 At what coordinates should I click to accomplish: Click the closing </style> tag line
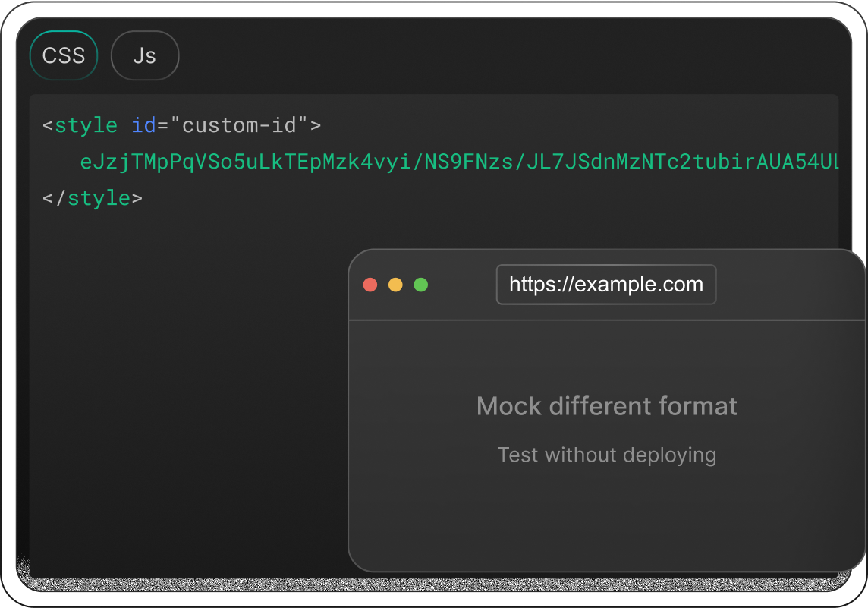click(x=93, y=198)
